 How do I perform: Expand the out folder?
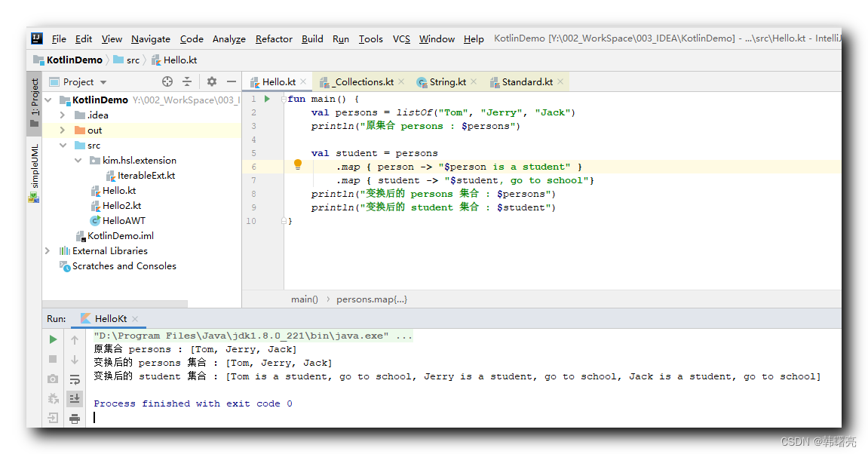(63, 130)
